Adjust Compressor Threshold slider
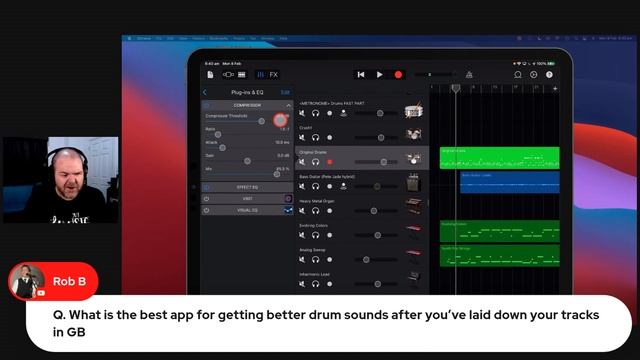Viewport: 640px width, 360px height. coord(262,121)
